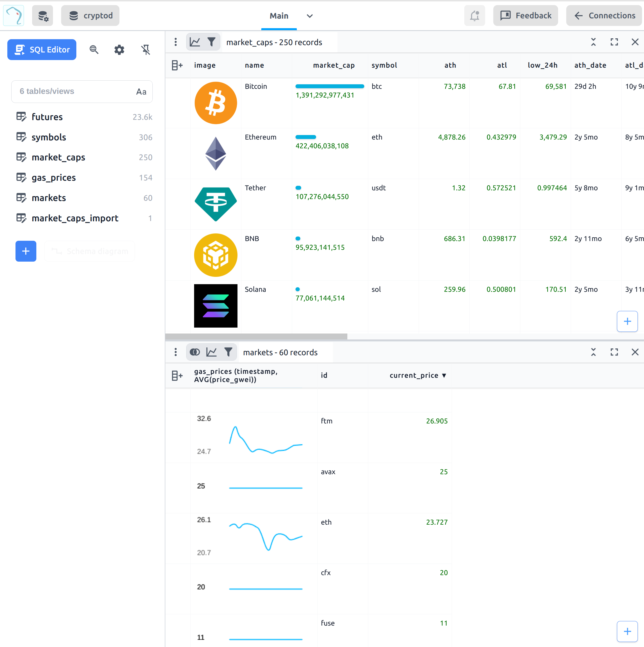The width and height of the screenshot is (644, 647).
Task: Click the notifications bell icon
Action: (x=474, y=16)
